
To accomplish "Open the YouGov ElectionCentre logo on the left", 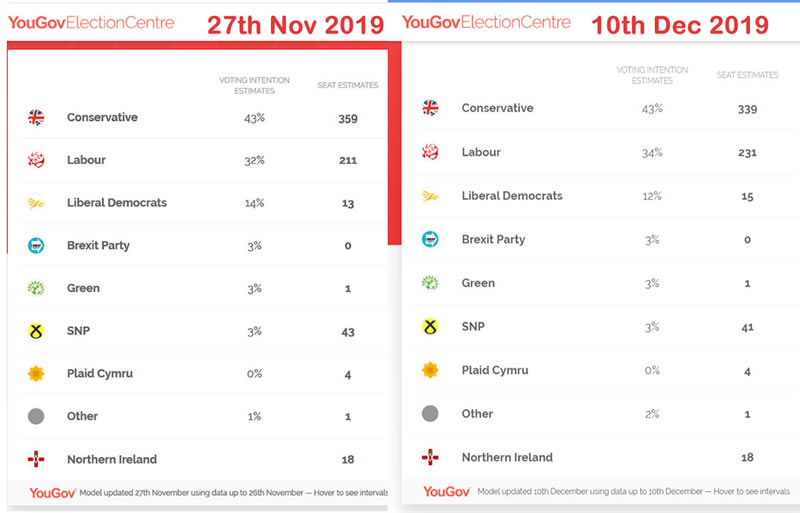I will pos(91,22).
